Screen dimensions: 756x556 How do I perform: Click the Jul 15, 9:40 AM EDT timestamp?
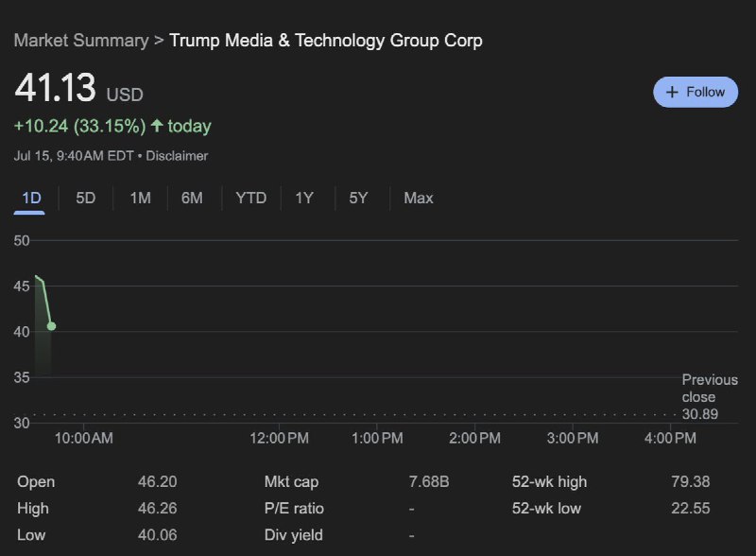point(74,156)
